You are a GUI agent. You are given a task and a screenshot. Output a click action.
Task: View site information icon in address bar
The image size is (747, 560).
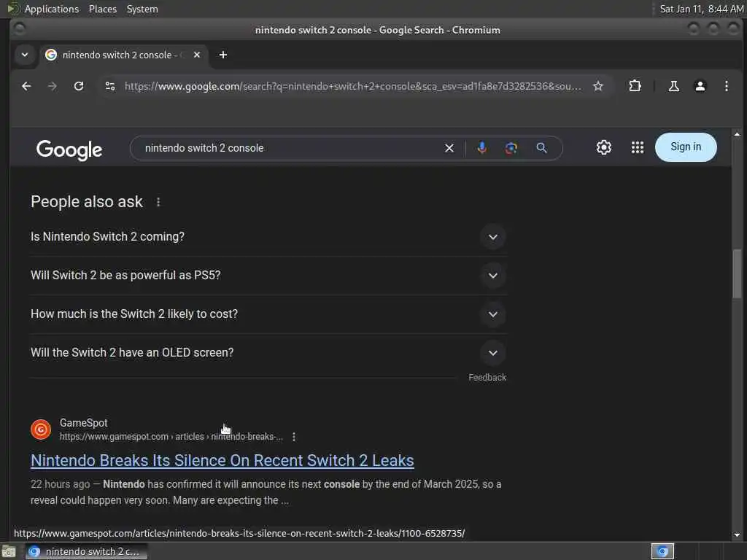click(x=110, y=86)
